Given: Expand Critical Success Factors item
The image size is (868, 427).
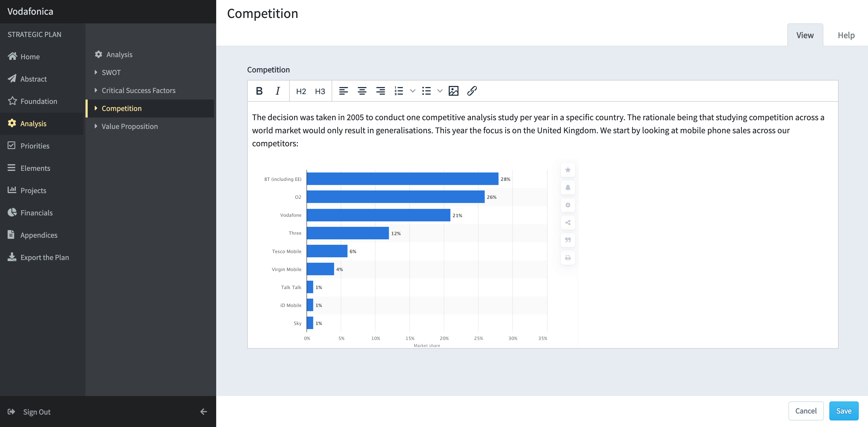Looking at the screenshot, I should click(x=150, y=91).
